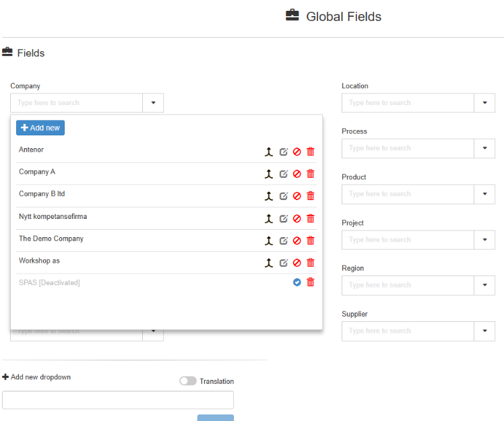
Task: Select Nytt kompetansefirma in the list
Action: tap(53, 217)
